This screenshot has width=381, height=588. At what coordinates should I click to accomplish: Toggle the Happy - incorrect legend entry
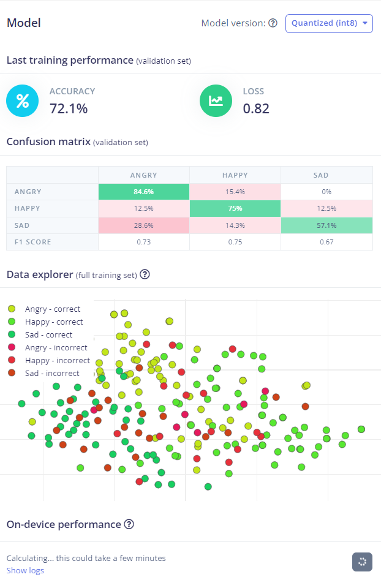click(x=49, y=360)
